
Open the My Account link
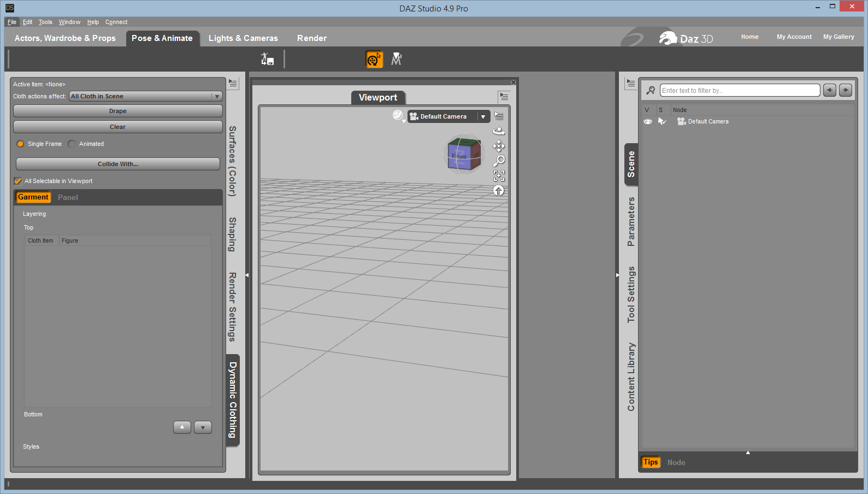[794, 37]
